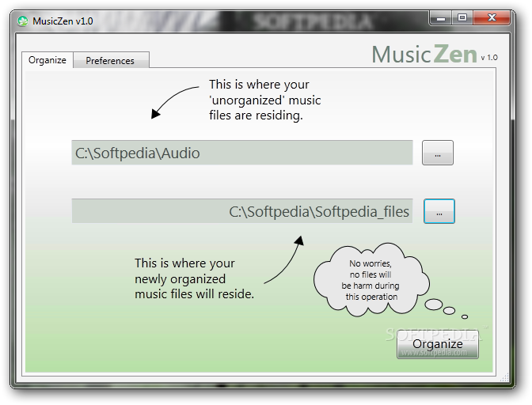This screenshot has width=532, height=405.
Task: Close the MusicZen window
Action: coord(492,18)
